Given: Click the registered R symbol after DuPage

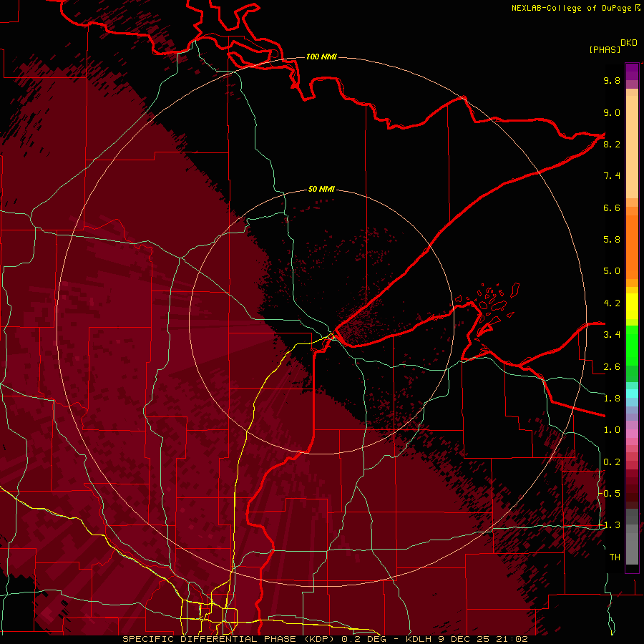Looking at the screenshot, I should click(638, 8).
